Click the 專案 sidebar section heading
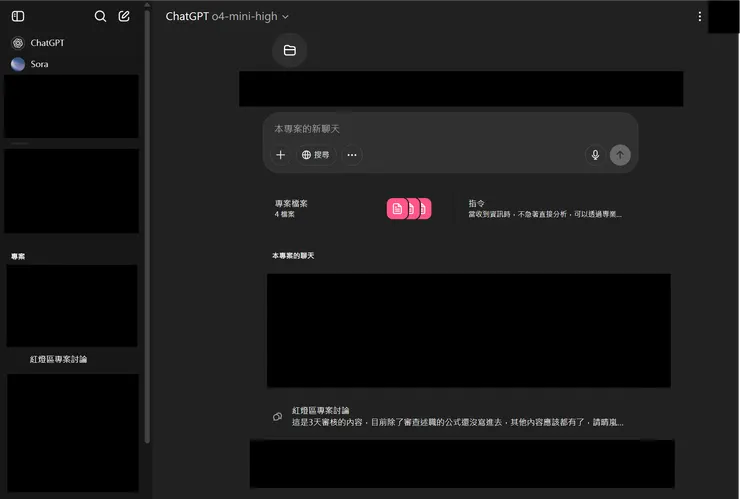The width and height of the screenshot is (740, 499). pyautogui.click(x=18, y=256)
